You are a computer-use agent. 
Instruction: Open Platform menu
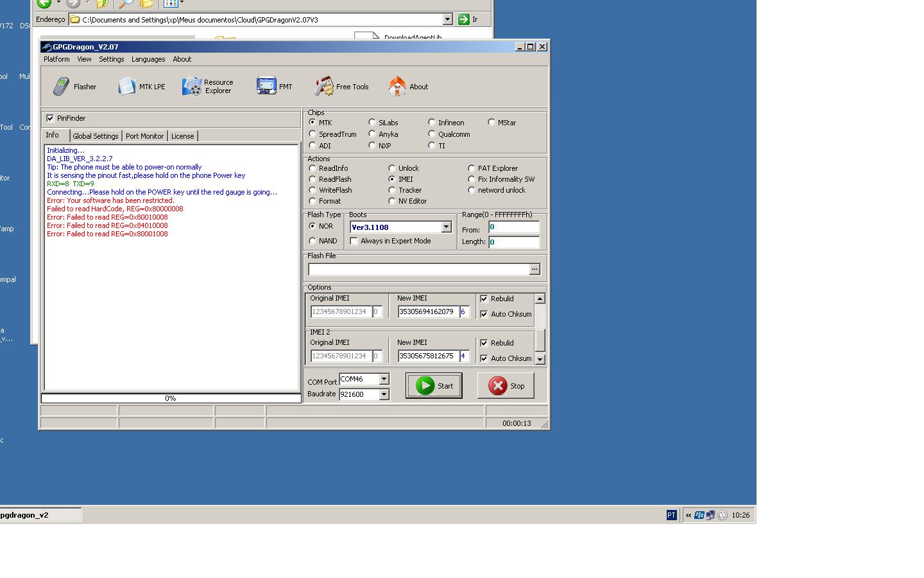click(56, 59)
